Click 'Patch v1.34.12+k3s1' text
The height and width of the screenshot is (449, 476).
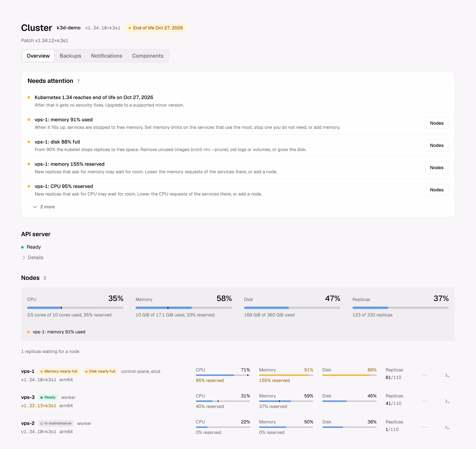[x=45, y=40]
